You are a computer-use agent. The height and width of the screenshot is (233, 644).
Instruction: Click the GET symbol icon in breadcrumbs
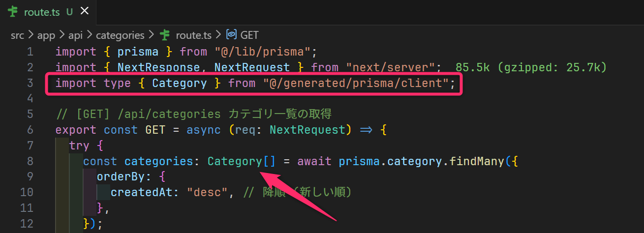tap(231, 35)
